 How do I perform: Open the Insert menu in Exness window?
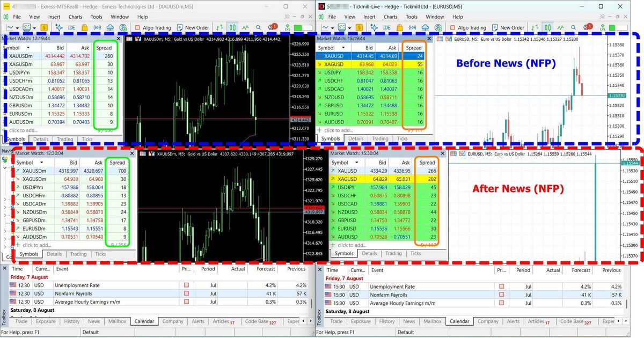click(x=54, y=17)
